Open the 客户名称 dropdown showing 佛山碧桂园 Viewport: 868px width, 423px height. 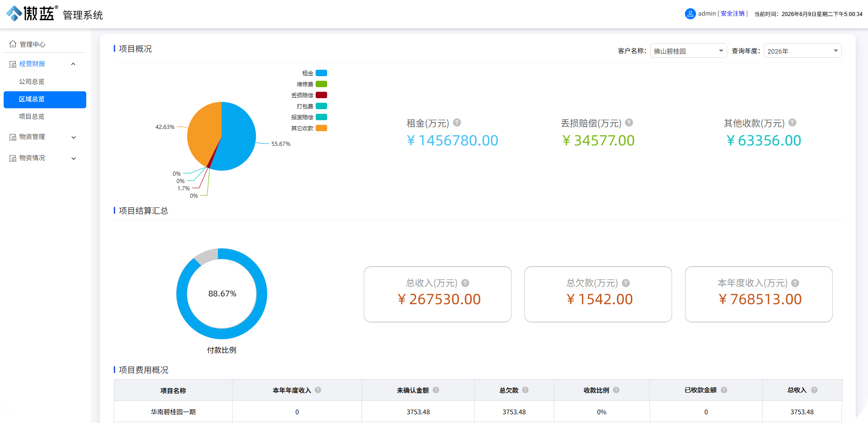[688, 51]
